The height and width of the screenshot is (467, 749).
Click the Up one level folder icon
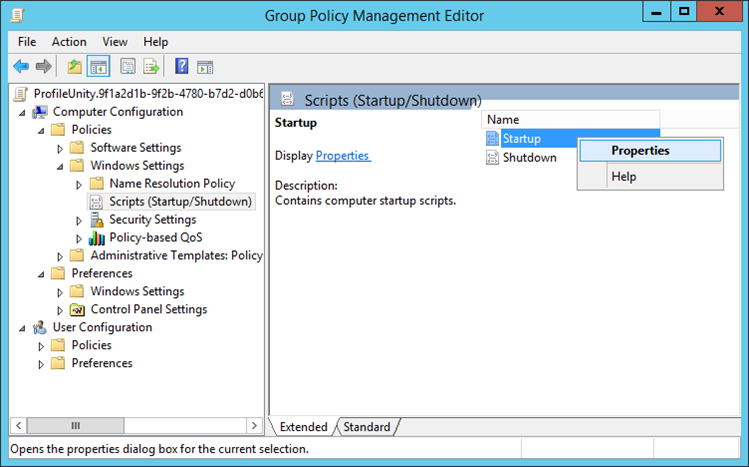[74, 67]
